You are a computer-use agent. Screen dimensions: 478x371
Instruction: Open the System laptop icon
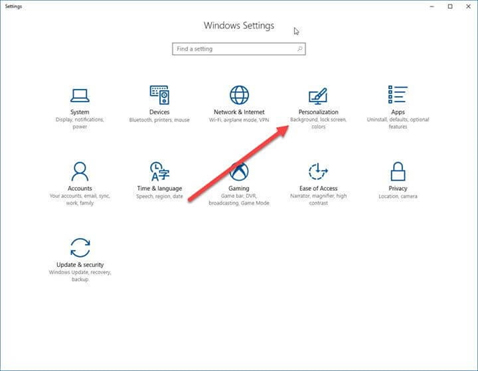pyautogui.click(x=80, y=95)
